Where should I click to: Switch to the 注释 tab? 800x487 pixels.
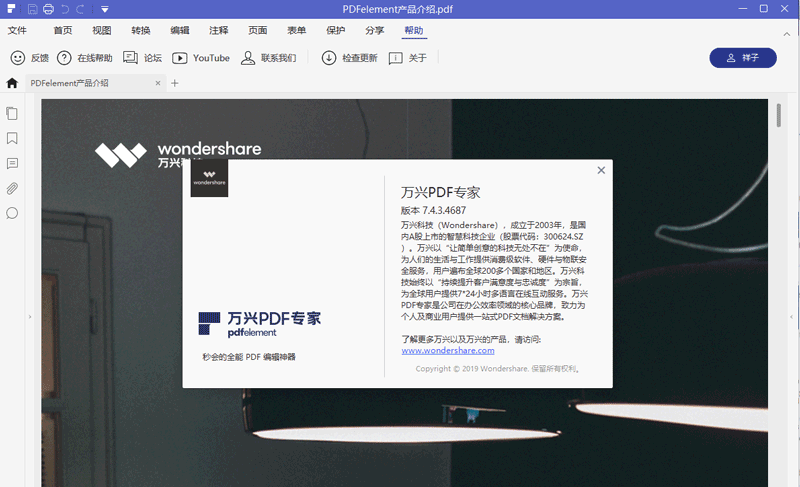218,31
